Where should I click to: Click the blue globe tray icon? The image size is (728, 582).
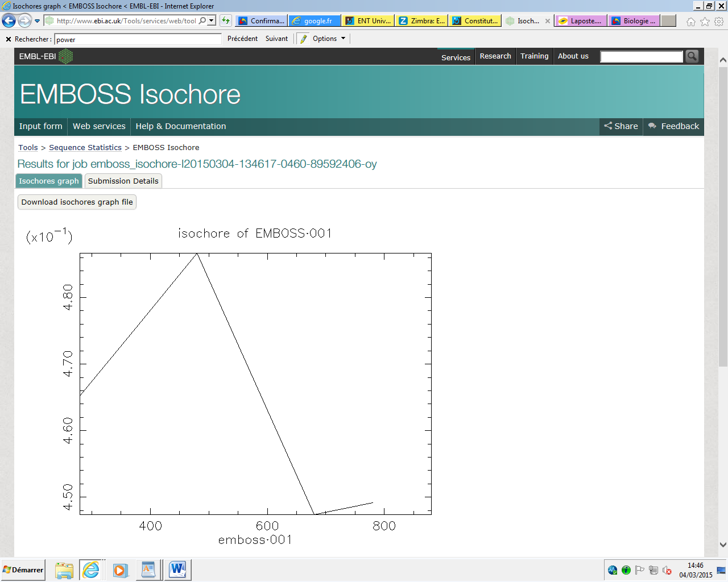click(613, 570)
